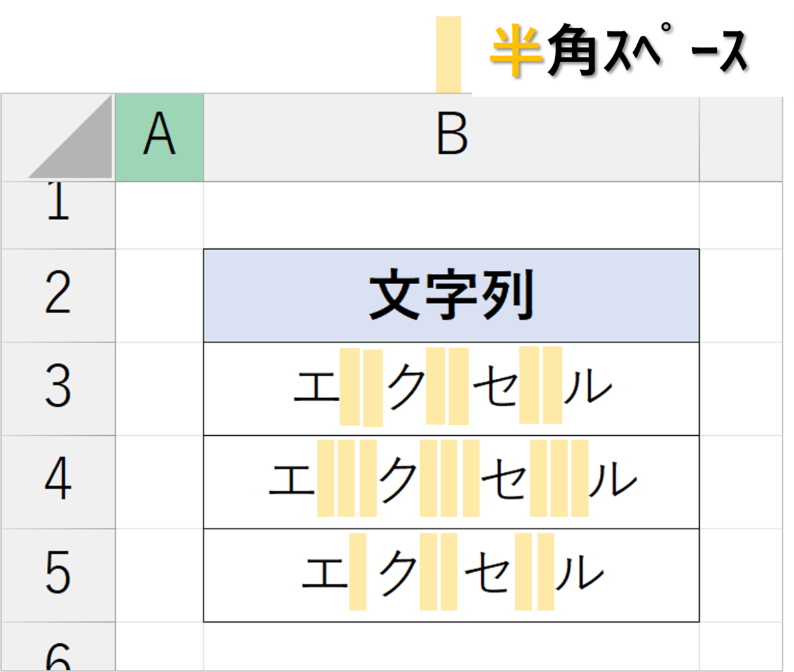794x672 pixels.
Task: Select row 4 header
Action: tap(58, 482)
